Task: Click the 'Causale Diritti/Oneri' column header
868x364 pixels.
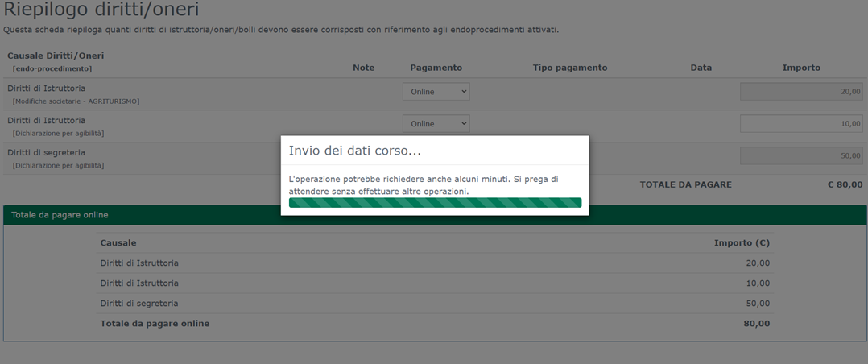Action: point(56,56)
